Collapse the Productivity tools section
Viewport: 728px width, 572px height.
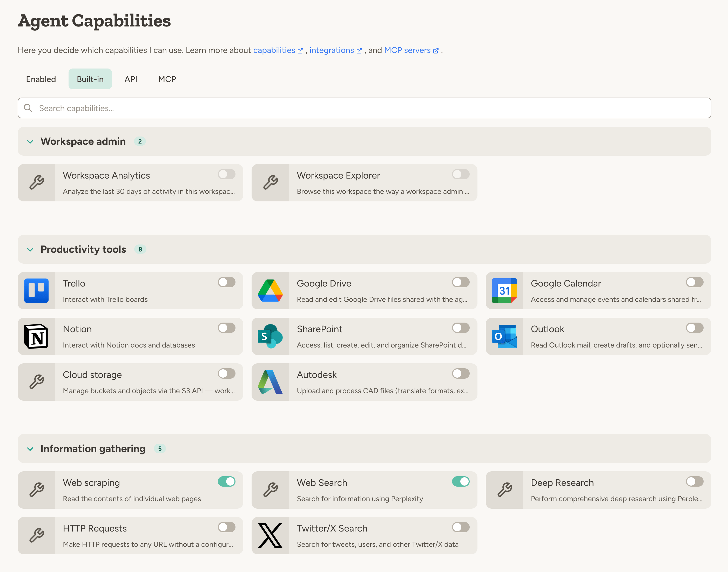point(30,249)
